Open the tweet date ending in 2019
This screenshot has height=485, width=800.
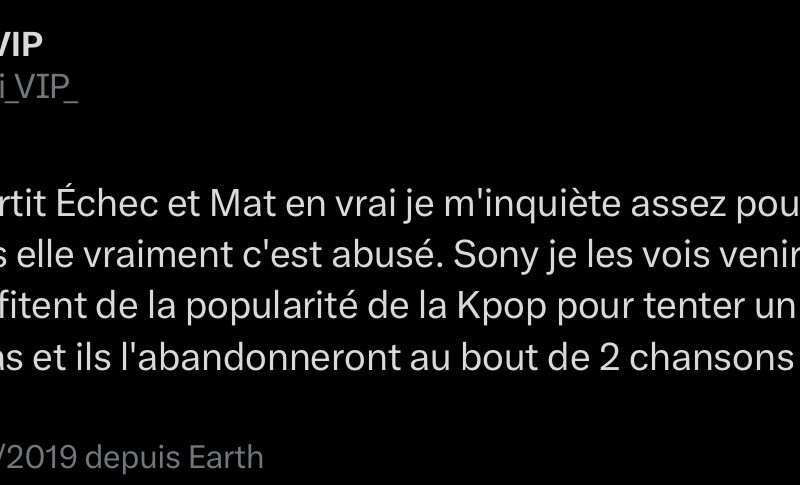(38, 457)
